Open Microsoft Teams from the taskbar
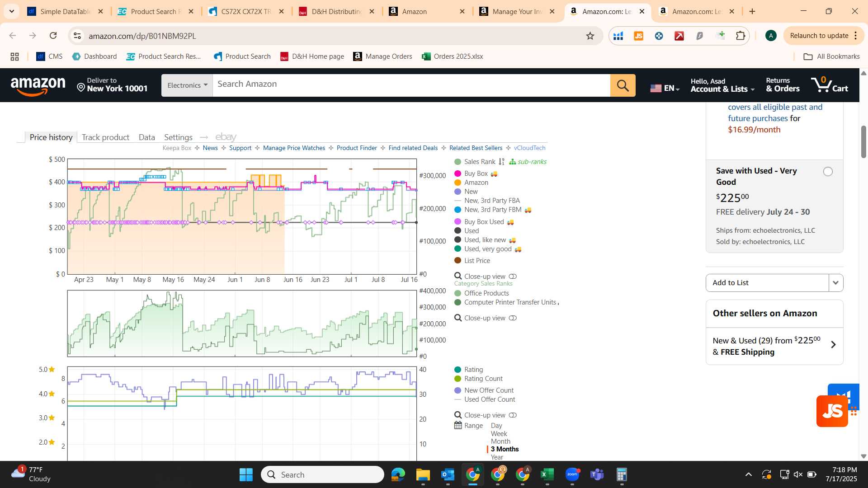Image resolution: width=868 pixels, height=488 pixels. click(597, 474)
